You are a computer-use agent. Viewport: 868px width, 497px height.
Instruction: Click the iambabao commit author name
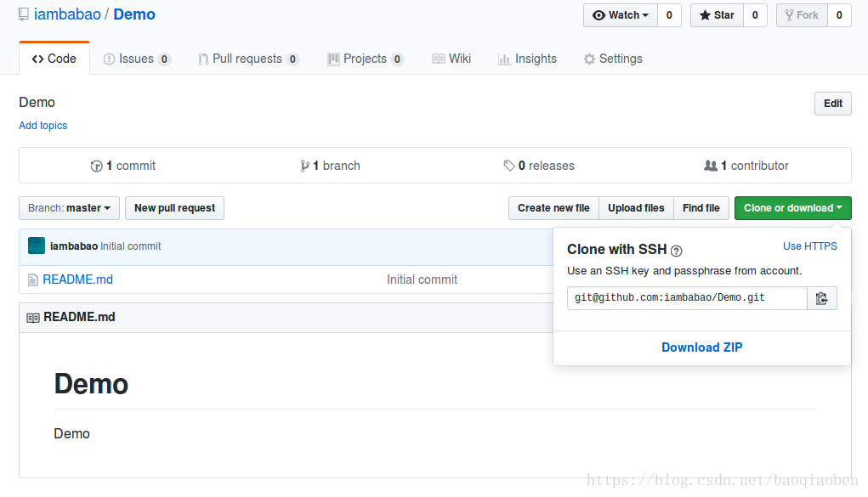coord(74,246)
